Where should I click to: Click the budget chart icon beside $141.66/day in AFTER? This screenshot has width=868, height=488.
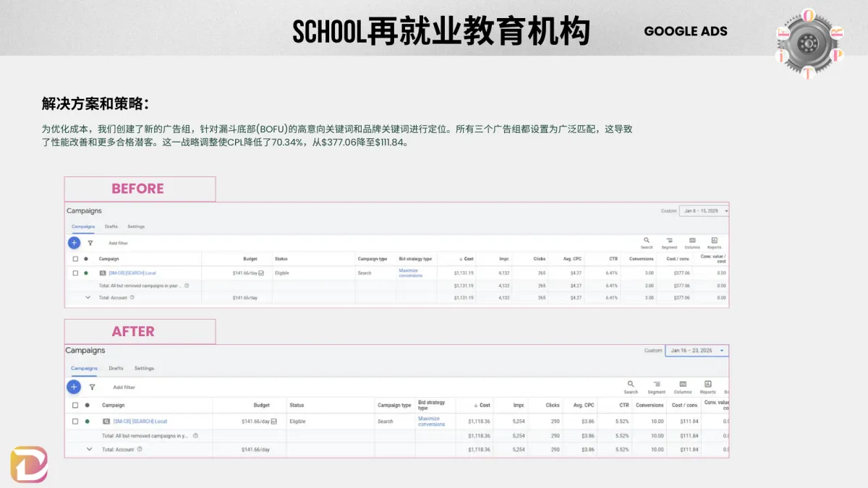274,421
